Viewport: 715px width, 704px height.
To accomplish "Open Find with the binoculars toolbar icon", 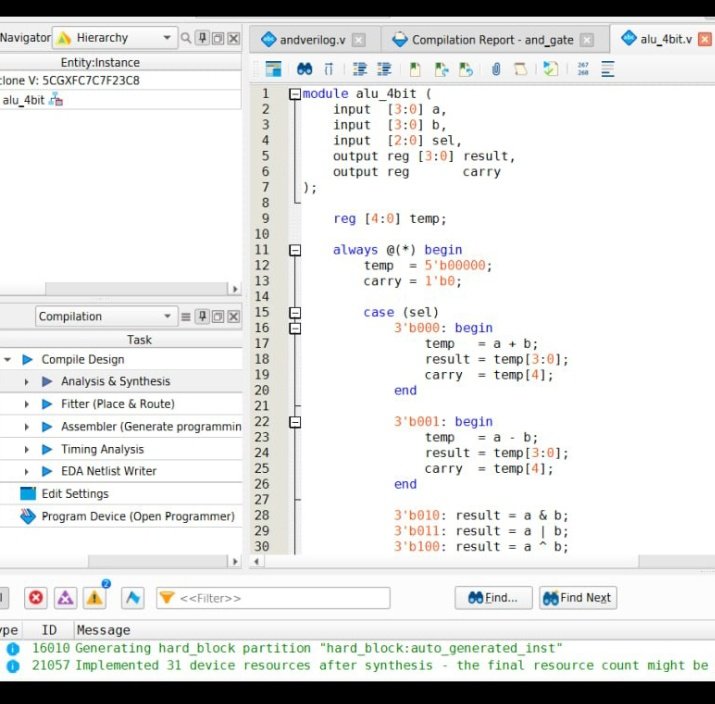I will [304, 69].
